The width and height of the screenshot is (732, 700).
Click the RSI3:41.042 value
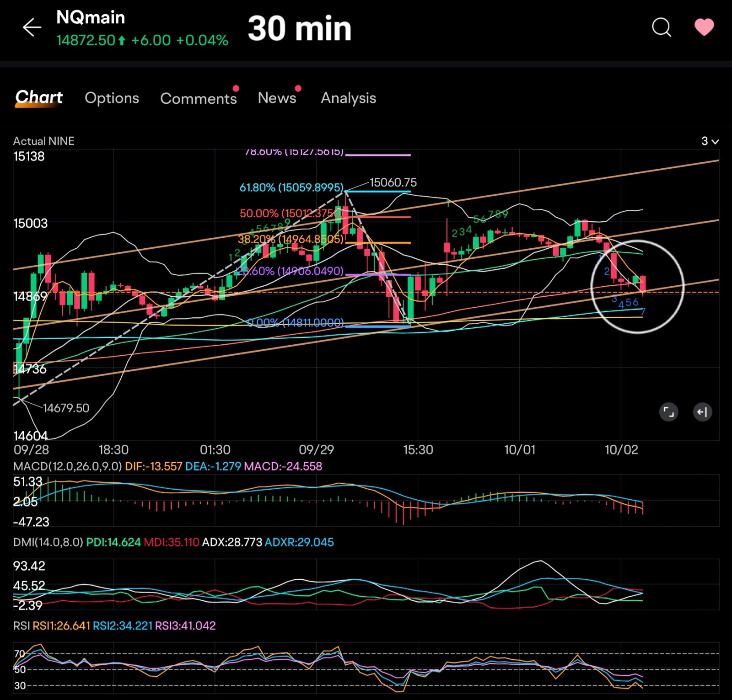185,625
